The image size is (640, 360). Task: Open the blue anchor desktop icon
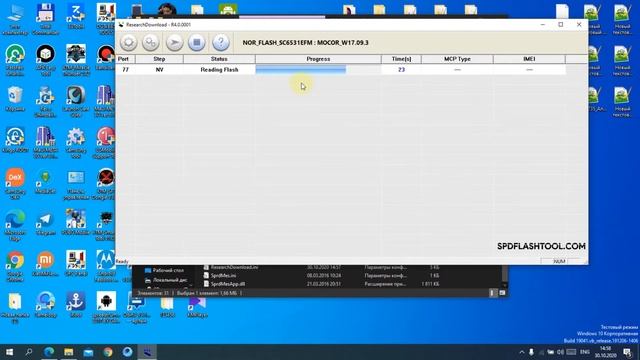point(76,304)
